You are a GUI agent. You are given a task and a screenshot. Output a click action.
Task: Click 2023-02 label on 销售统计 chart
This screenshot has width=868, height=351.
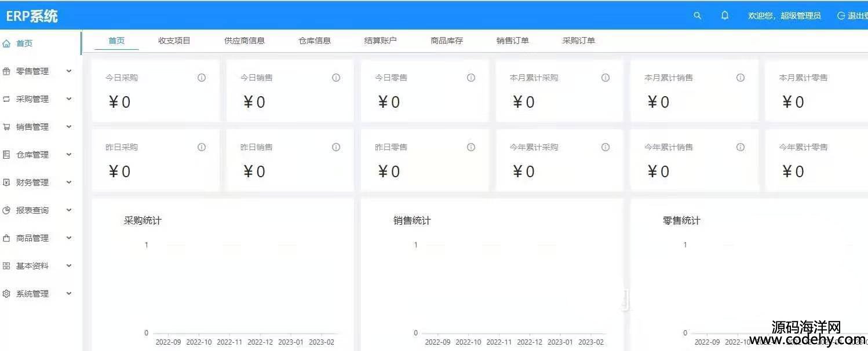[591, 342]
